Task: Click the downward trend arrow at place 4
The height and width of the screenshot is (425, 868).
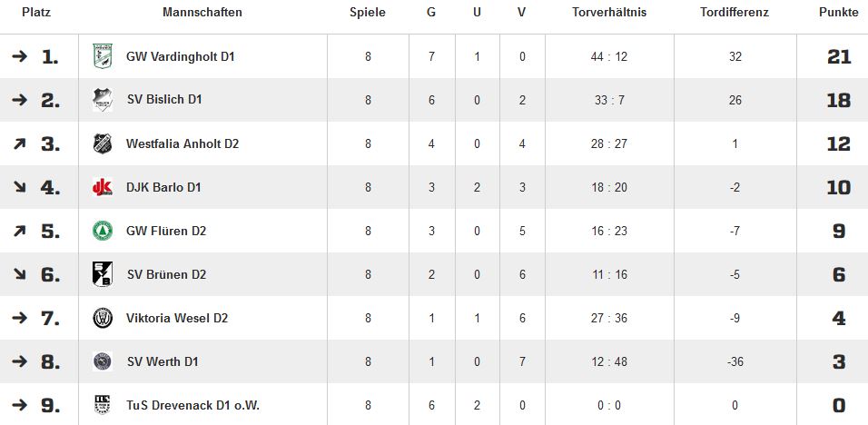Action: click(19, 188)
